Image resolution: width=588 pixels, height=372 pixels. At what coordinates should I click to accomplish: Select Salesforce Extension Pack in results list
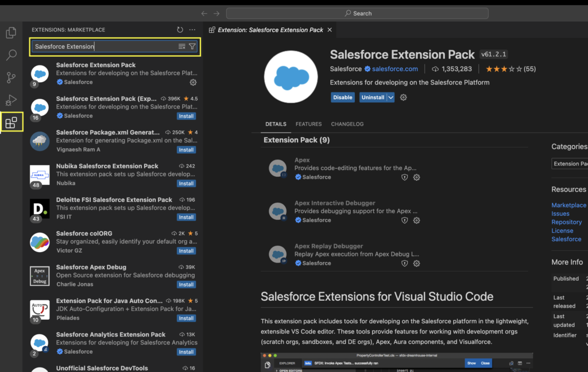114,73
